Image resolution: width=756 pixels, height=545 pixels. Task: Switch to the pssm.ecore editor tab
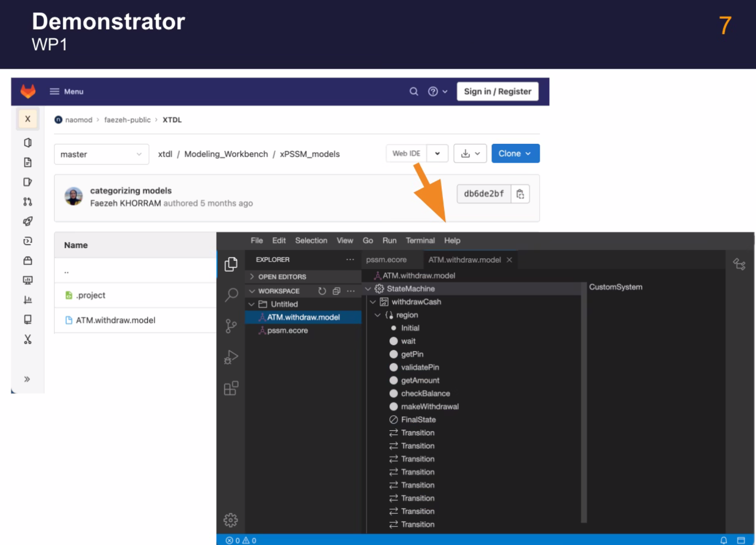(x=386, y=260)
